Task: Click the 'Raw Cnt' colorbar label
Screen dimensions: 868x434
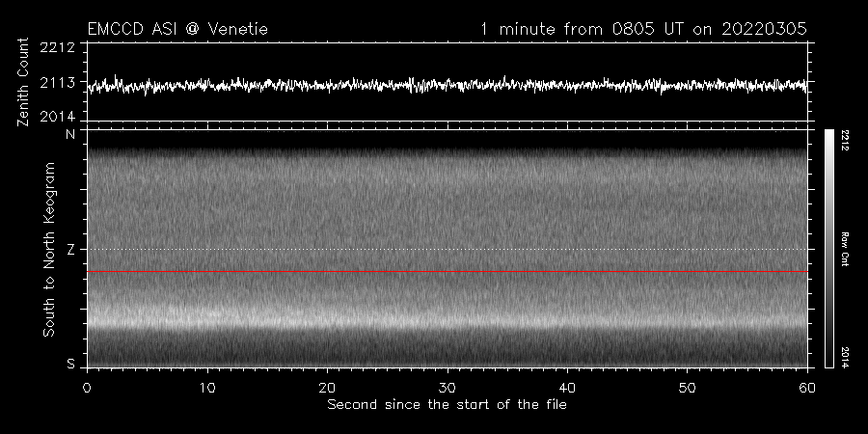Action: point(845,249)
